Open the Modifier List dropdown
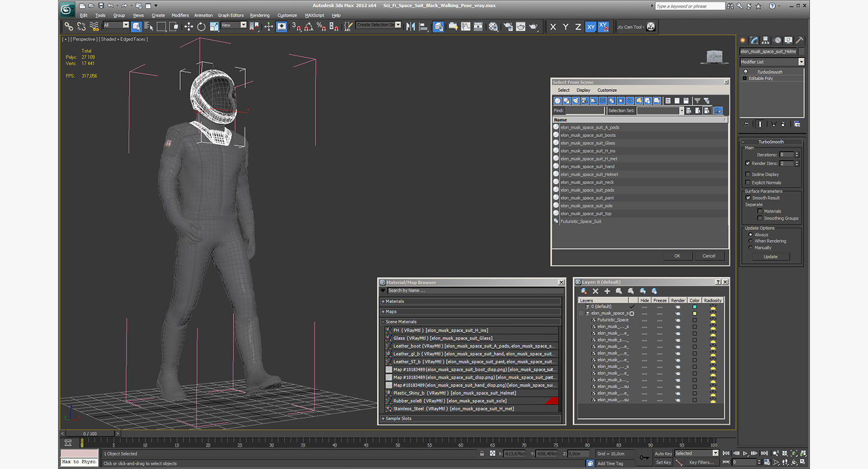Screen dimensions: 868x469 click(x=772, y=62)
